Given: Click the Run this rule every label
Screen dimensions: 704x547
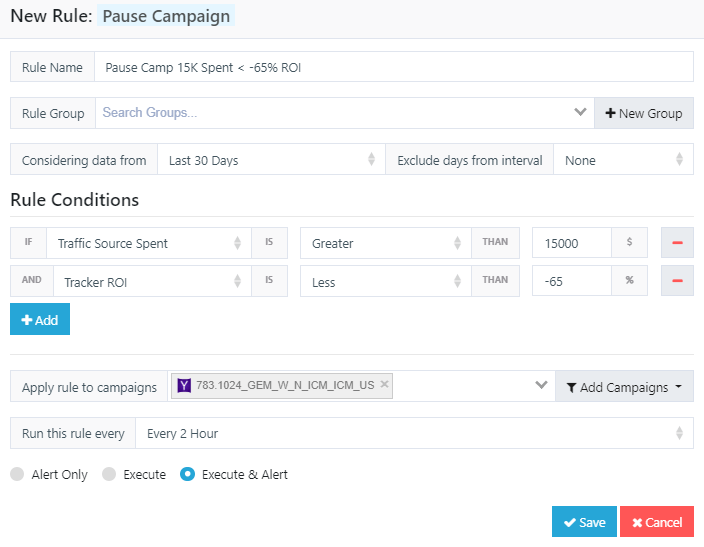Looking at the screenshot, I should point(73,433).
